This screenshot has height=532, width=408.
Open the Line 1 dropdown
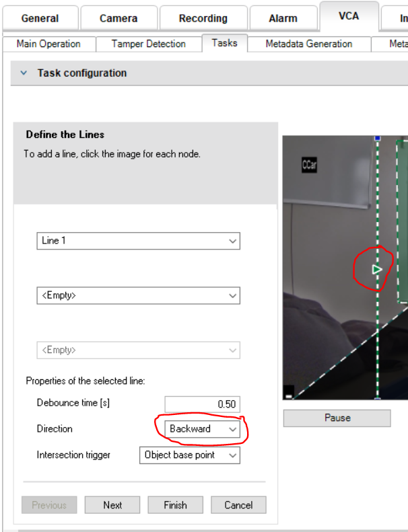[x=138, y=241]
